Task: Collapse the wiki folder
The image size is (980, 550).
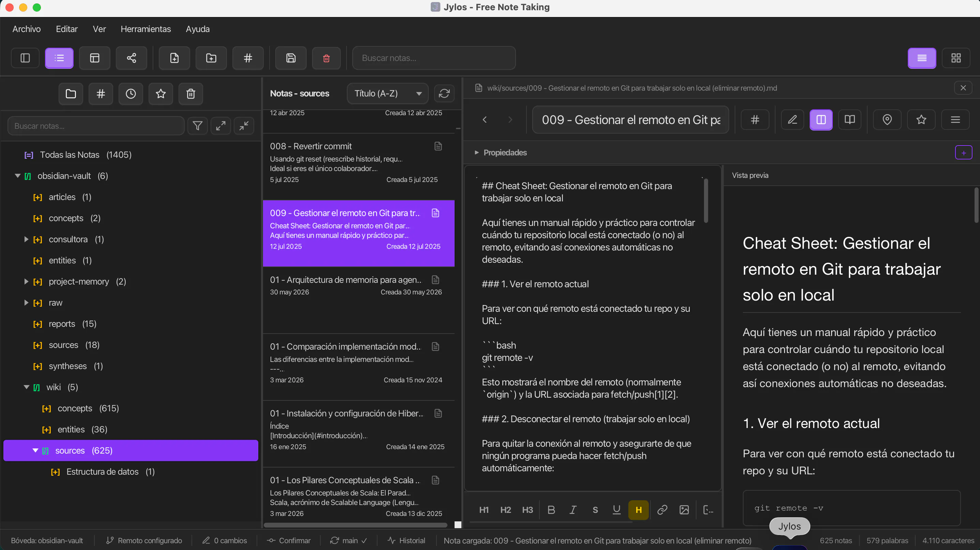Action: (26, 387)
